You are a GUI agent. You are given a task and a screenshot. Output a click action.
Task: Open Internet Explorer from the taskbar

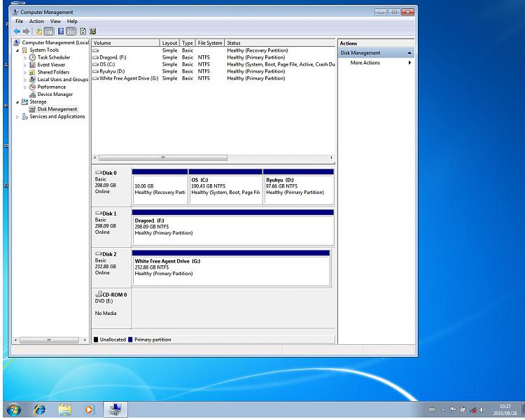pos(39,409)
